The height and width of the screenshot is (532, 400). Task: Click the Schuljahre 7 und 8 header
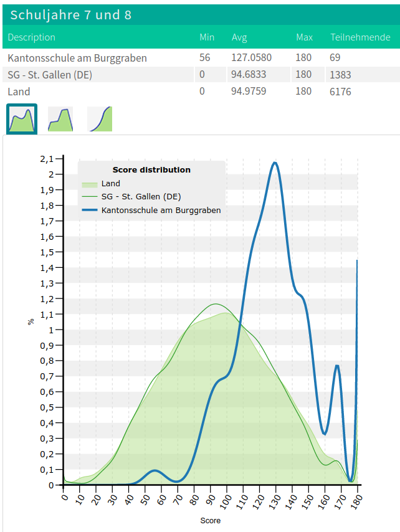coord(70,15)
